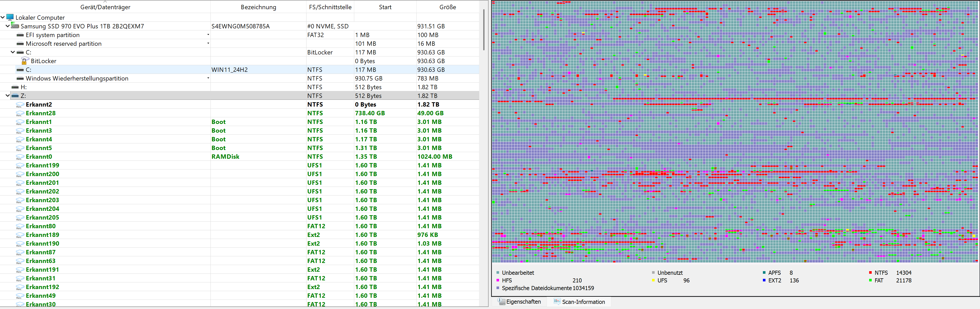Collapse the Samsung SSD tree node
Viewport: 980px width, 309px height.
pos(8,26)
